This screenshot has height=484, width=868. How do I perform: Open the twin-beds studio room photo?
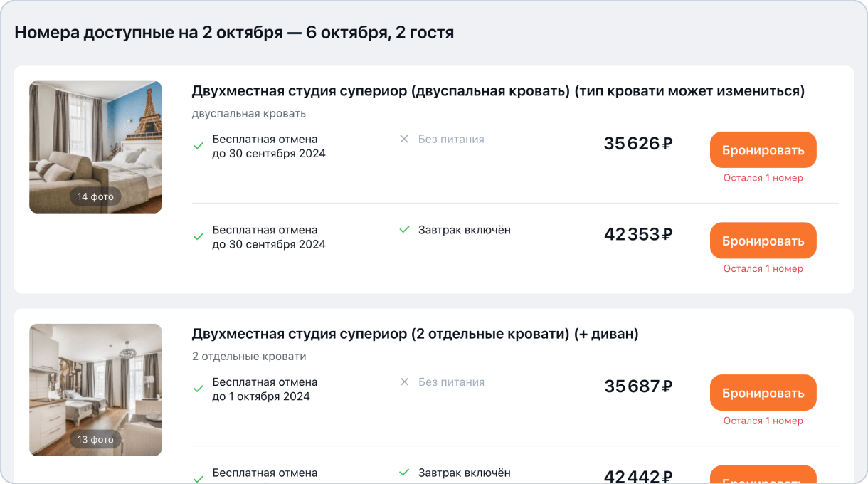pos(95,390)
